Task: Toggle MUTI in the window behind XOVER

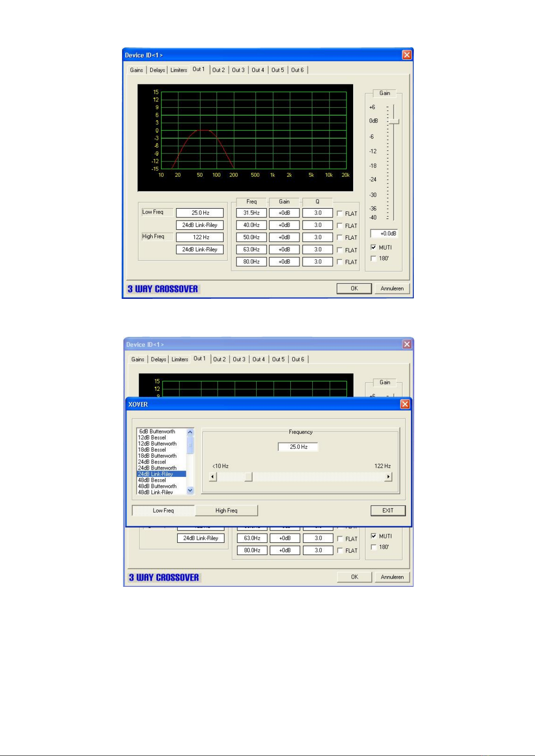Action: coord(373,536)
